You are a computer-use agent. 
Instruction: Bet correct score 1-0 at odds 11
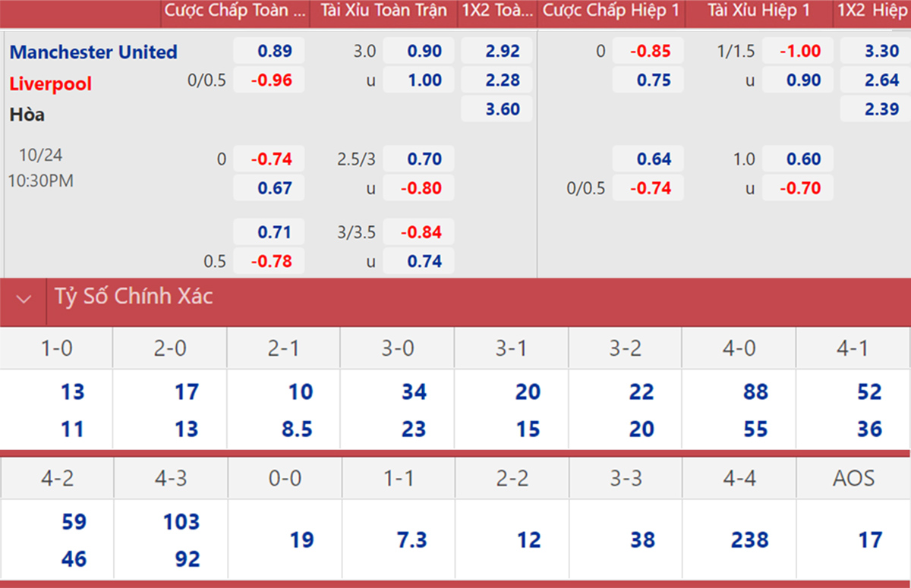coord(72,429)
